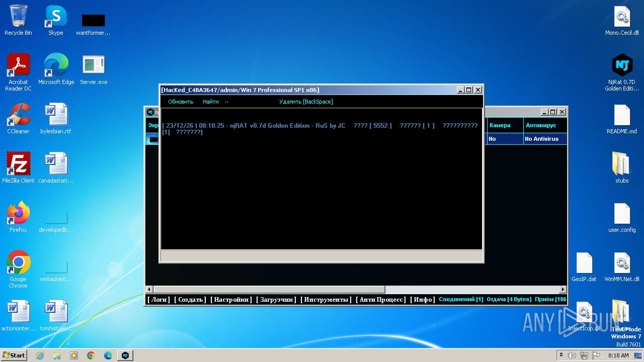644x362 pixels.
Task: Open the network tray icon
Action: tap(584, 355)
